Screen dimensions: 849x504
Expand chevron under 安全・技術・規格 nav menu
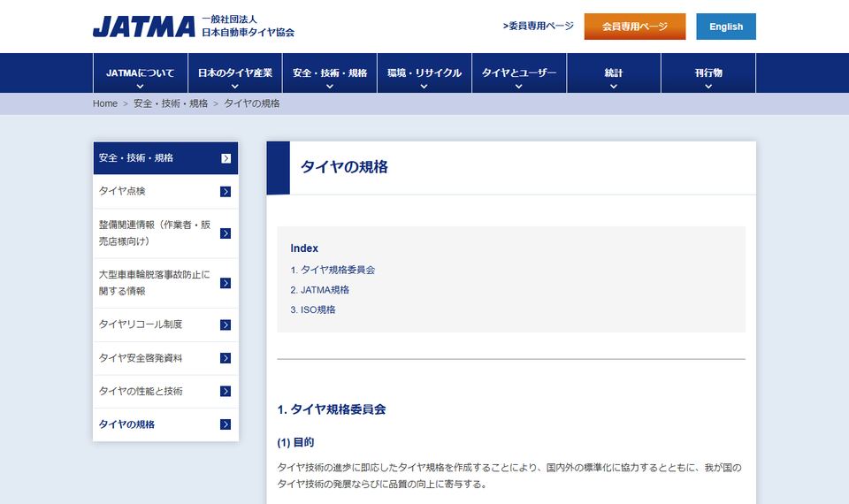click(x=330, y=86)
